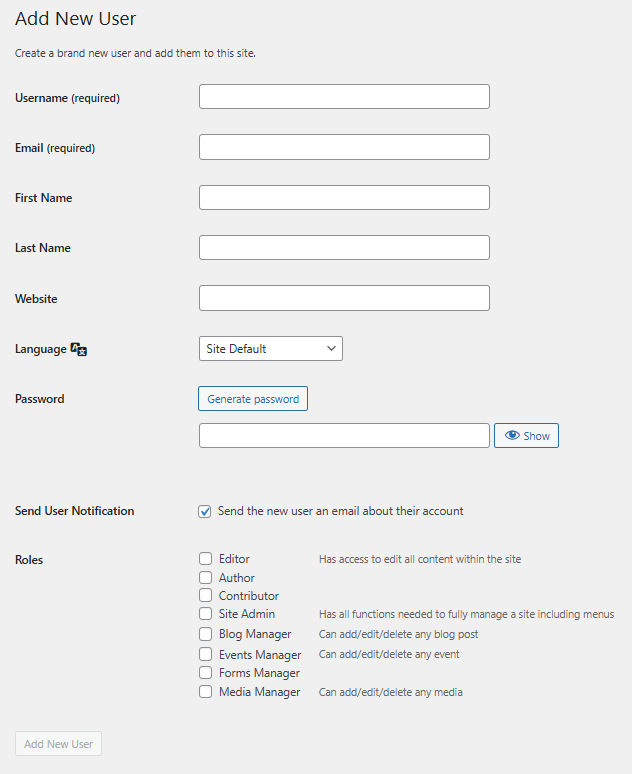632x774 pixels.
Task: Tick the Forms Manager checkbox
Action: [x=205, y=673]
